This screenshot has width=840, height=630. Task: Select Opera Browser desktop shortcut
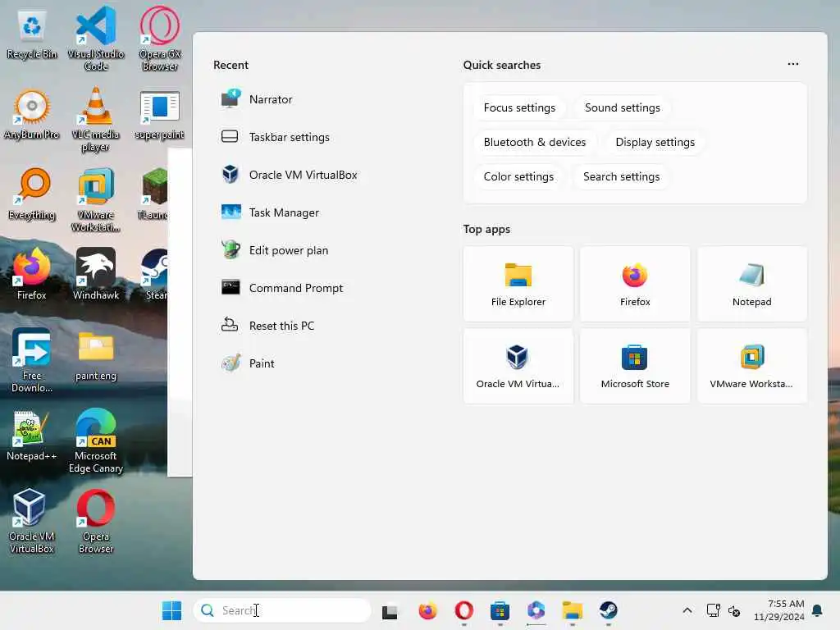click(96, 521)
